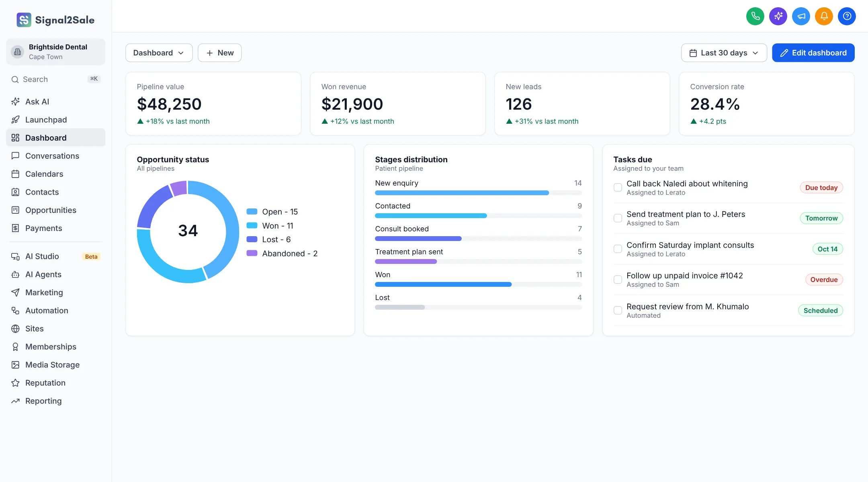
Task: Open AI Studio beta section
Action: tap(56, 256)
